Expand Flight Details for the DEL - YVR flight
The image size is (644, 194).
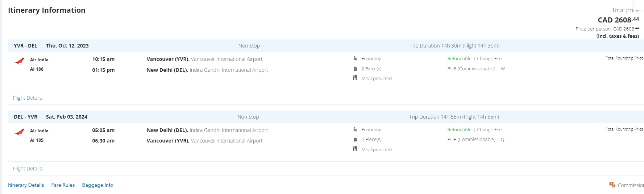coord(28,169)
